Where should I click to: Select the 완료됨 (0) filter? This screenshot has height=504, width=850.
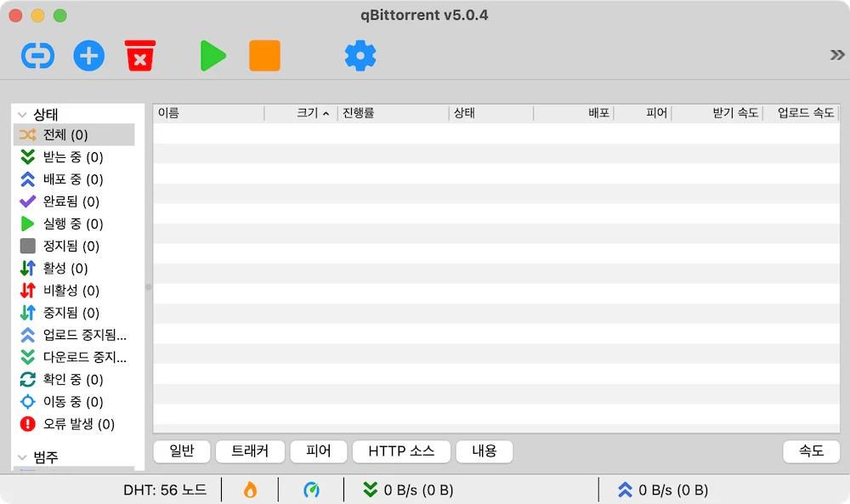74,201
